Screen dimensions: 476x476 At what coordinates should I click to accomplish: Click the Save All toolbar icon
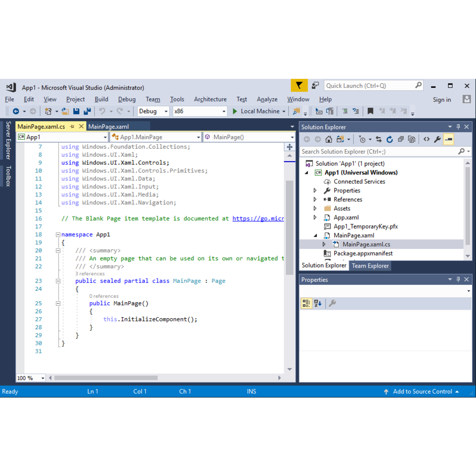point(87,111)
